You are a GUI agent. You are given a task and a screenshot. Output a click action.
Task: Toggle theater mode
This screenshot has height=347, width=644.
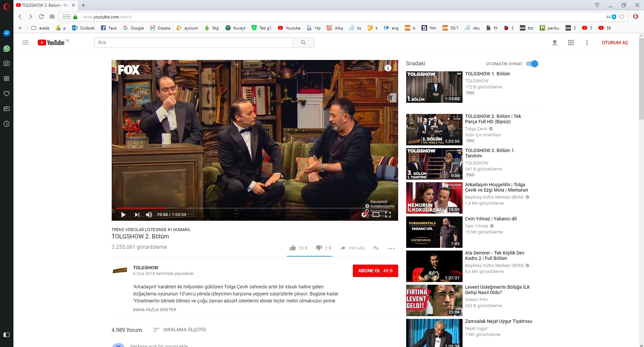pyautogui.click(x=376, y=215)
